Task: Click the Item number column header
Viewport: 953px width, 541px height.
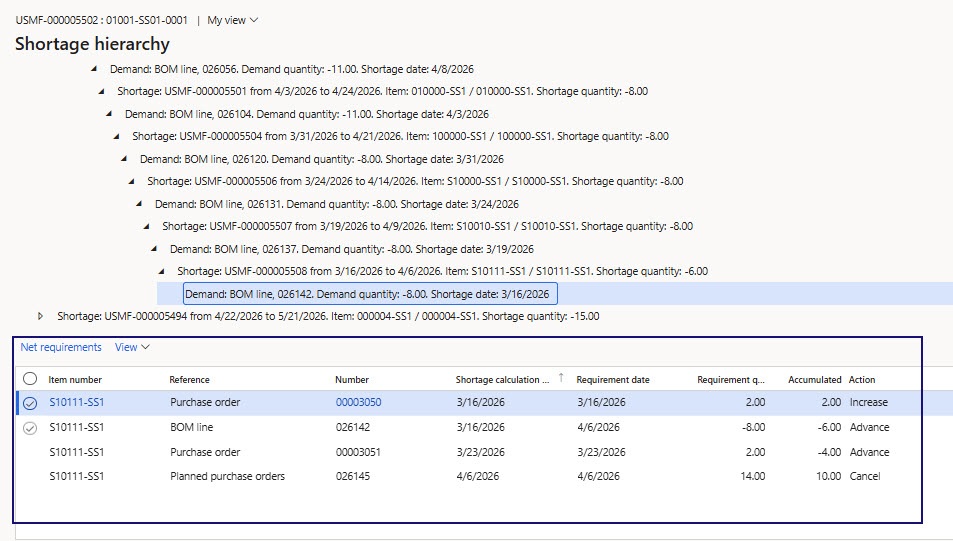Action: coord(76,380)
